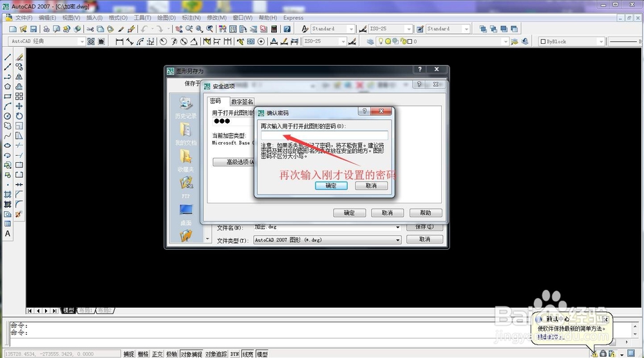Click the Open file icon in the toolbar
This screenshot has width=644, height=358.
point(23,29)
